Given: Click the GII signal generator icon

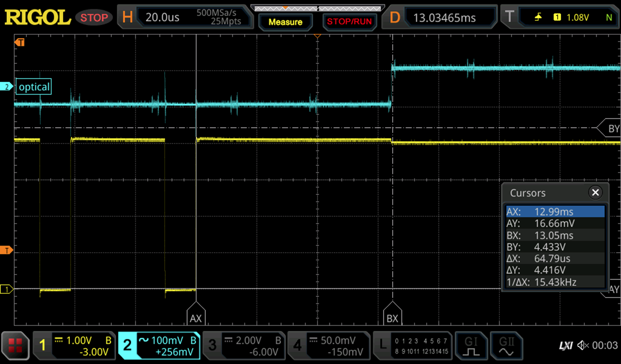Looking at the screenshot, I should pos(506,345).
